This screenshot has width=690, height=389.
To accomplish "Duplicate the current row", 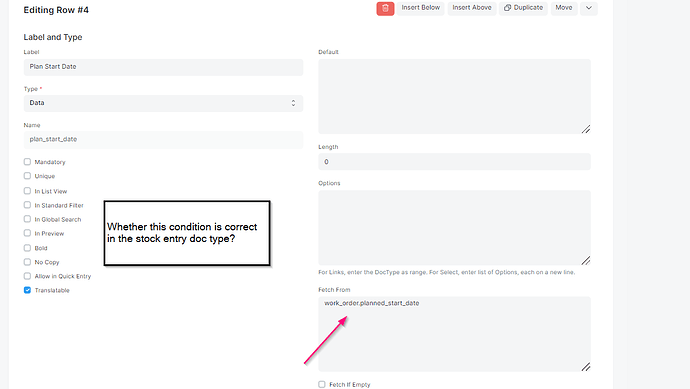I will point(523,8).
